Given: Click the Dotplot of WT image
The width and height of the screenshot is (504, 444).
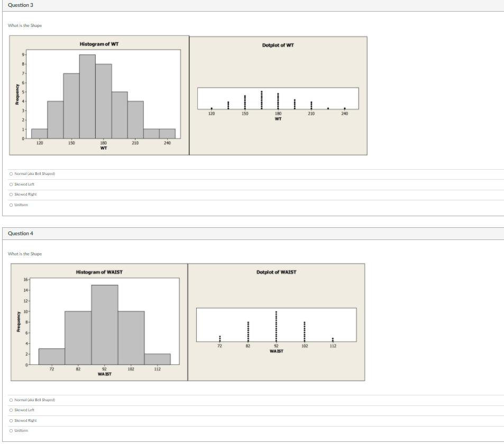Looking at the screenshot, I should (x=278, y=95).
